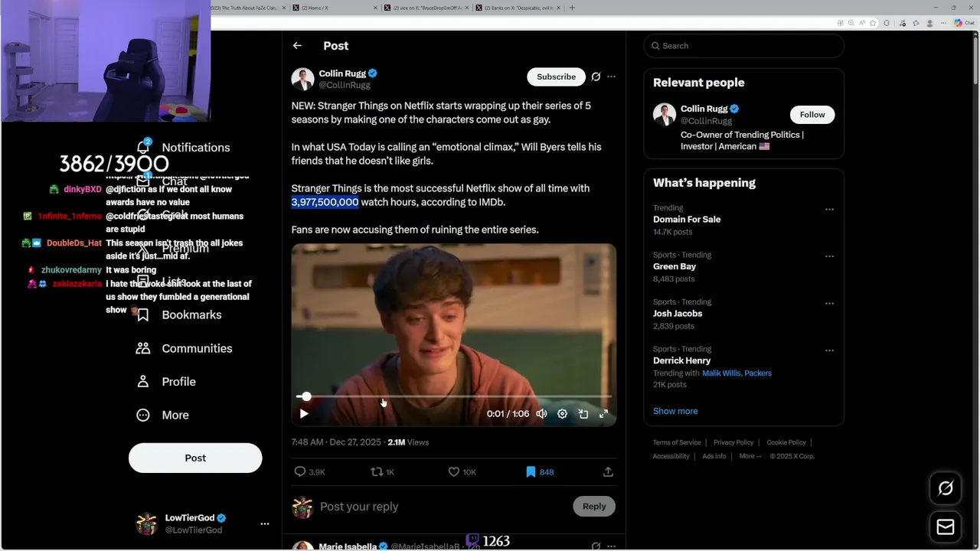Subscribe to Collin Rugg

coord(556,77)
